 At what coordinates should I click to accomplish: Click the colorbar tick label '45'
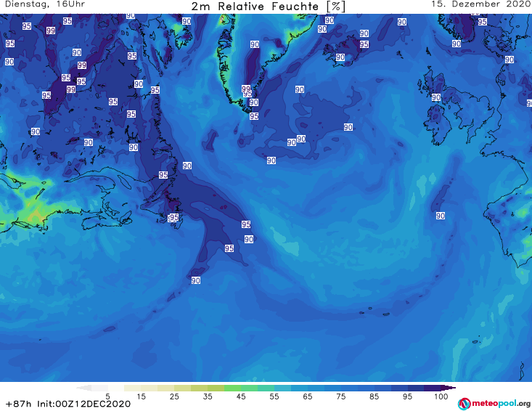click(x=241, y=396)
